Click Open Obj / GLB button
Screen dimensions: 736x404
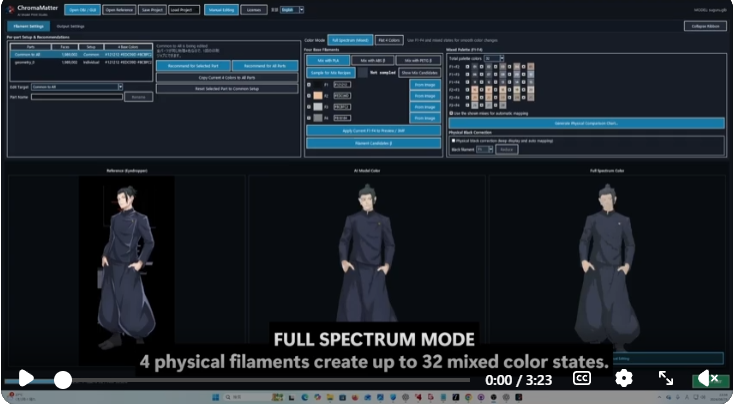(83, 10)
